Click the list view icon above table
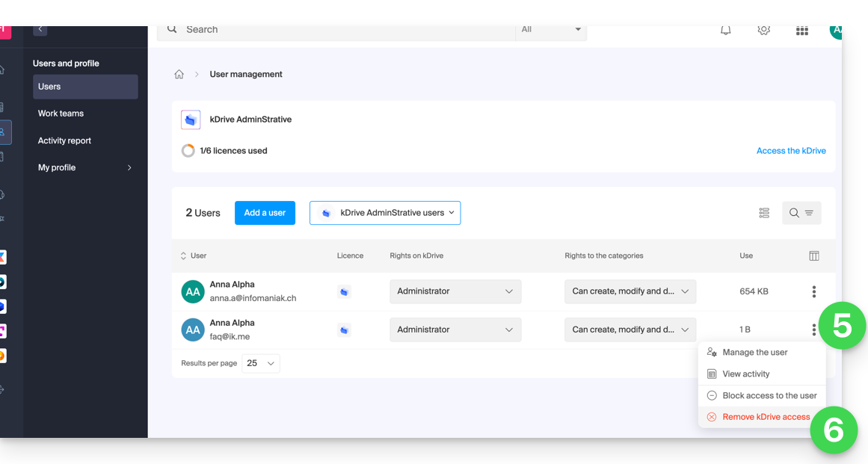 tap(763, 213)
